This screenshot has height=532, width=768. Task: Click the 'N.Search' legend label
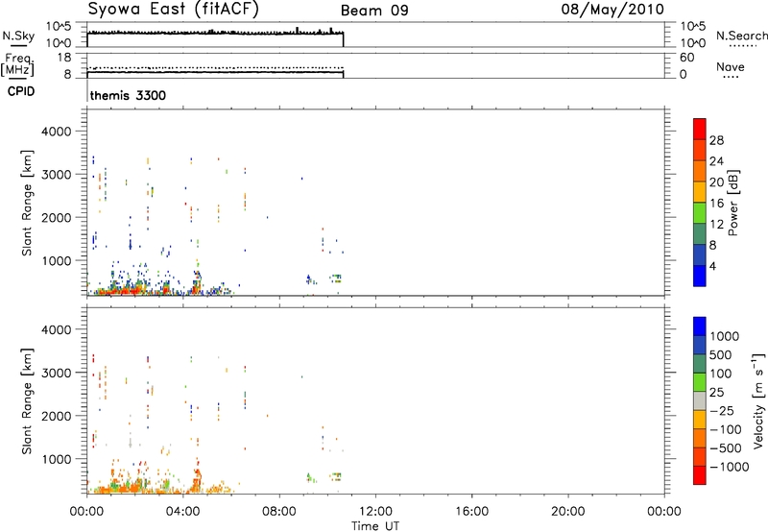[741, 36]
